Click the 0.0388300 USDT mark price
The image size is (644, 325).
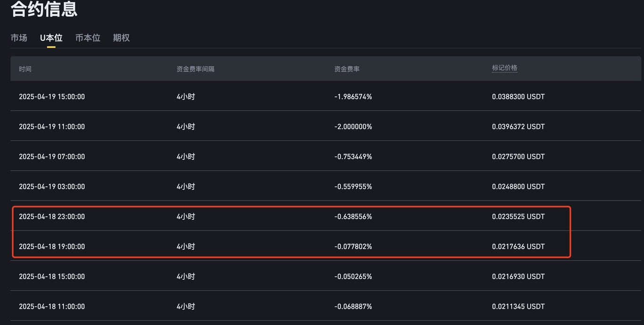pyautogui.click(x=518, y=96)
